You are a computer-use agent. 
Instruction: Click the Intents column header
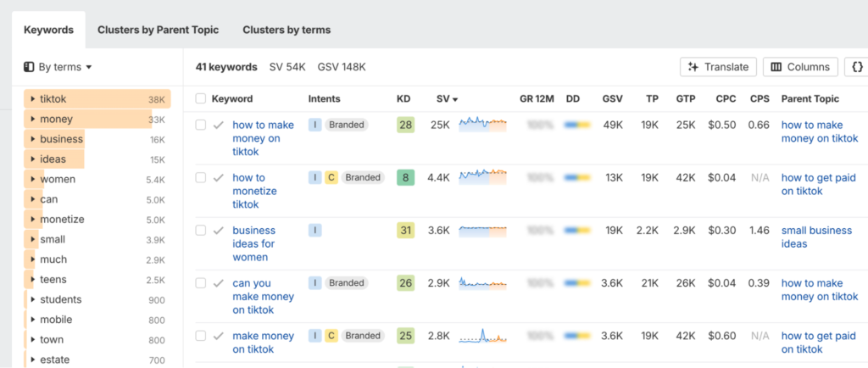click(325, 99)
